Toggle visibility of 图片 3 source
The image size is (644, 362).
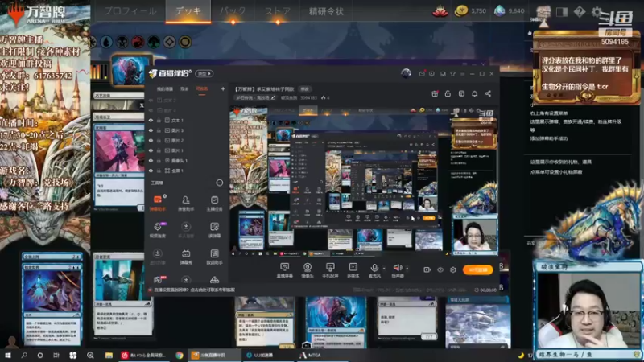pos(151,130)
